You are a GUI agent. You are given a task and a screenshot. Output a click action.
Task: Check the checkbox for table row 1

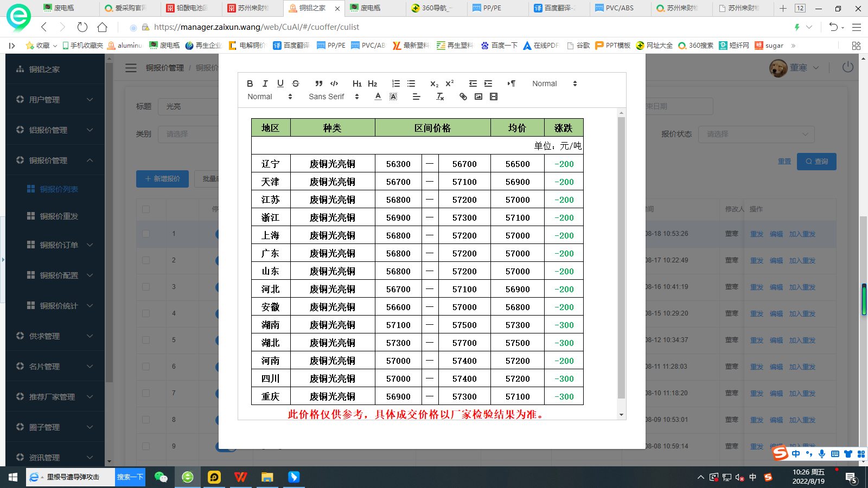coord(146,234)
